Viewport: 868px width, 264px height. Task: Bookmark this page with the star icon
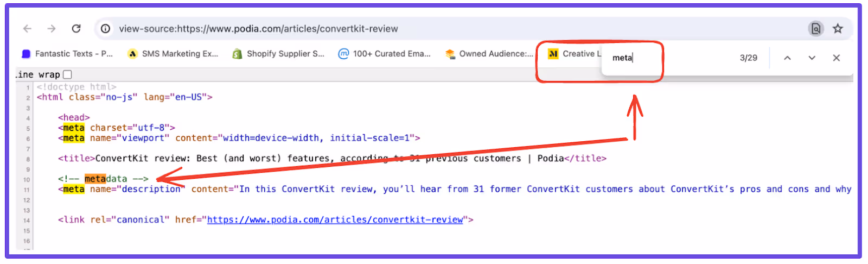(838, 29)
